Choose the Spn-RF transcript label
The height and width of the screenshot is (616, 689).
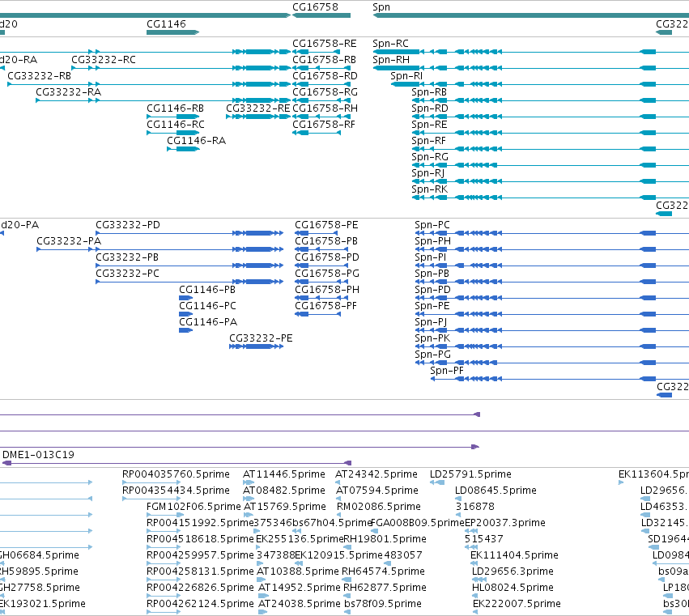click(x=428, y=141)
